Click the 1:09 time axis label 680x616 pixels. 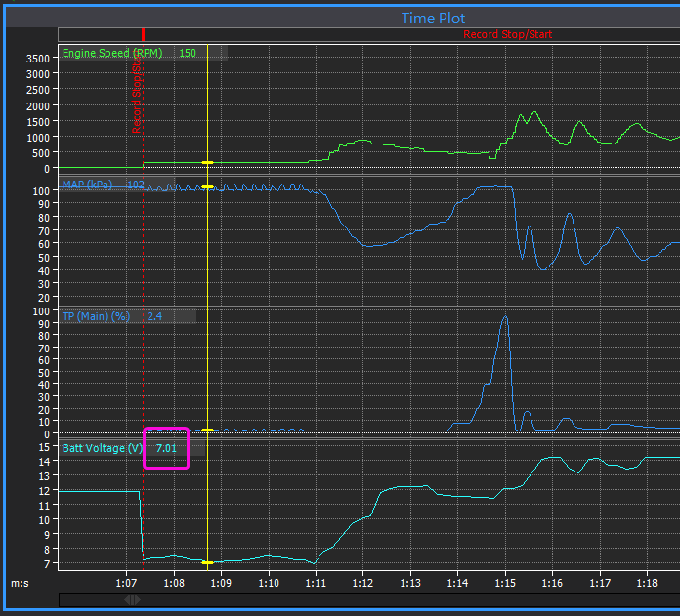coord(221,583)
